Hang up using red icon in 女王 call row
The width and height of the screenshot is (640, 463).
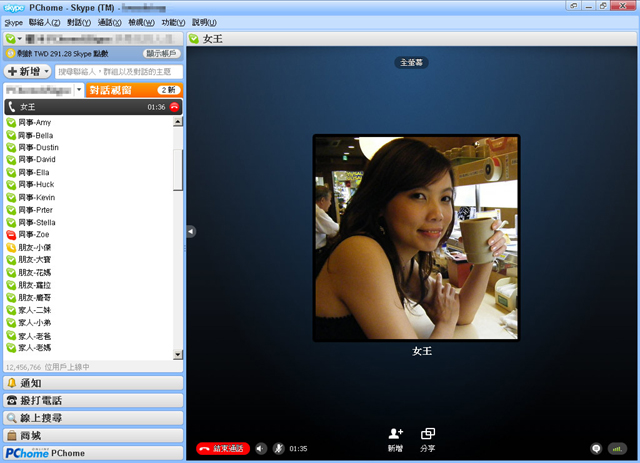point(174,107)
